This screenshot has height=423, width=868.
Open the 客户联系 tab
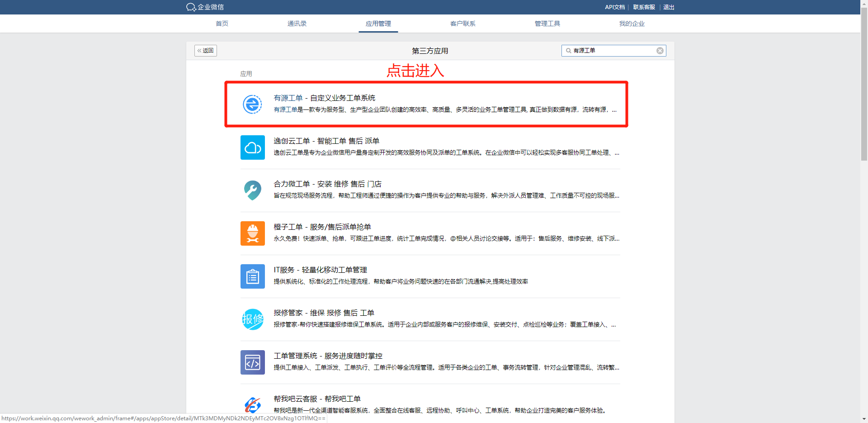pyautogui.click(x=463, y=24)
